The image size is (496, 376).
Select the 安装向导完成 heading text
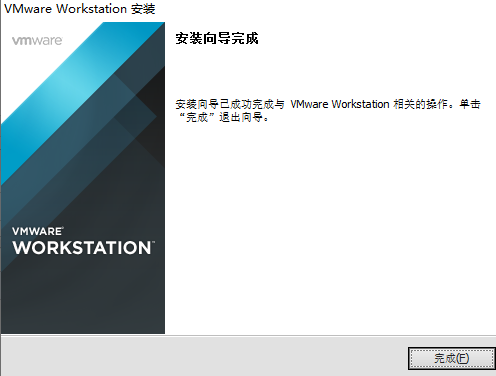pyautogui.click(x=217, y=39)
